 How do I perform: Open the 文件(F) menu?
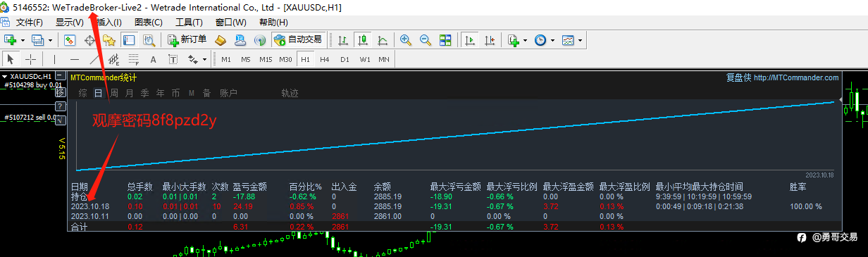30,23
